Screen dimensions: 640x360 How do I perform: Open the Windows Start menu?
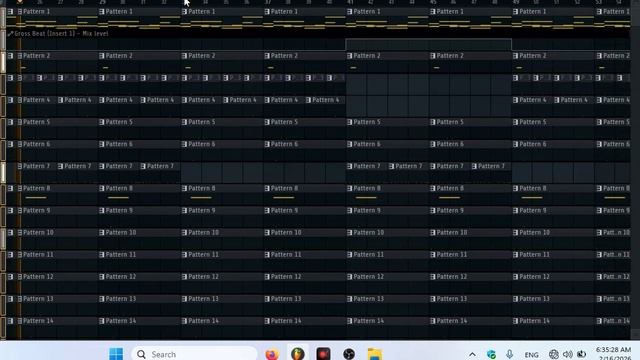(116, 353)
